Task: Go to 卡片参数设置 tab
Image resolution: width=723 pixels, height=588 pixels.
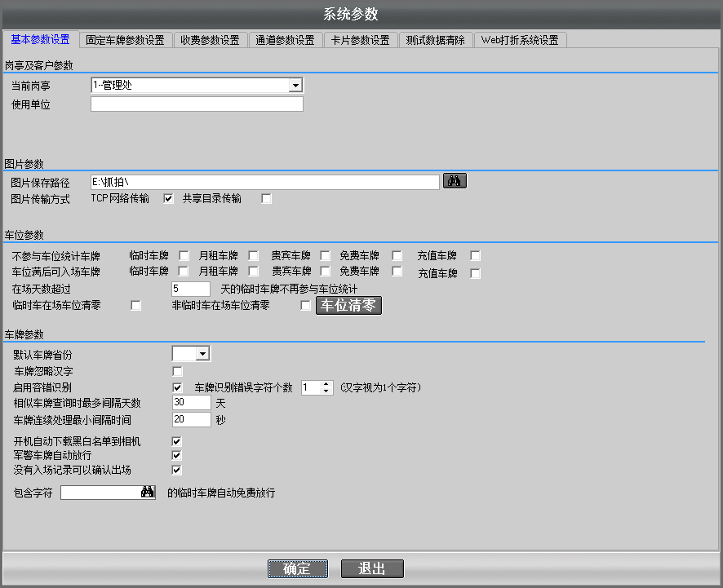Action: [x=360, y=40]
